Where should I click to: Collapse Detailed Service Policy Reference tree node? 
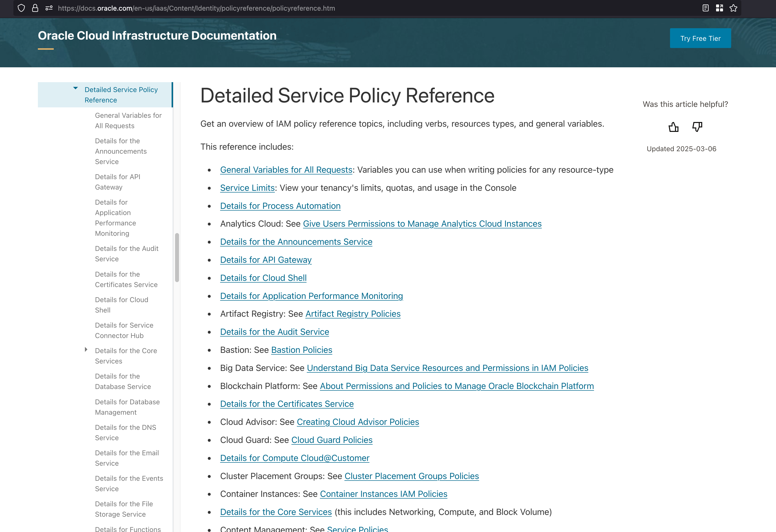[76, 88]
